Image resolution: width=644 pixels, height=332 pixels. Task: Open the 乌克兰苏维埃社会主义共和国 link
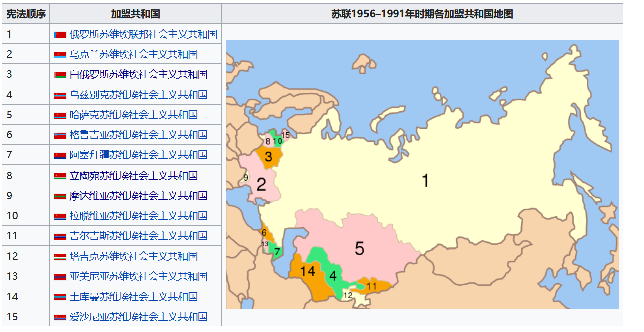134,54
